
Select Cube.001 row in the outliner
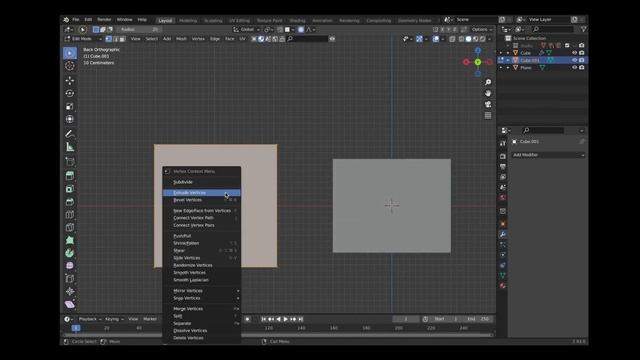pyautogui.click(x=543, y=60)
